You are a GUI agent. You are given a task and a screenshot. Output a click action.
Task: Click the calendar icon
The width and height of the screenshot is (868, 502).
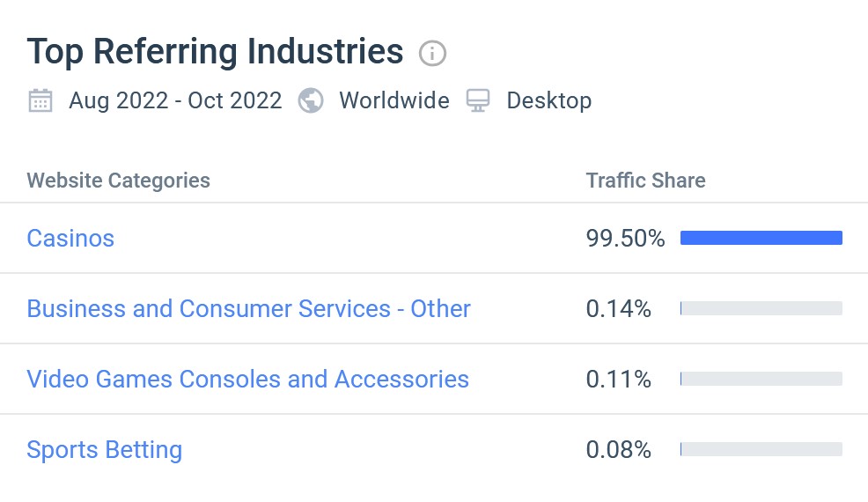(40, 100)
